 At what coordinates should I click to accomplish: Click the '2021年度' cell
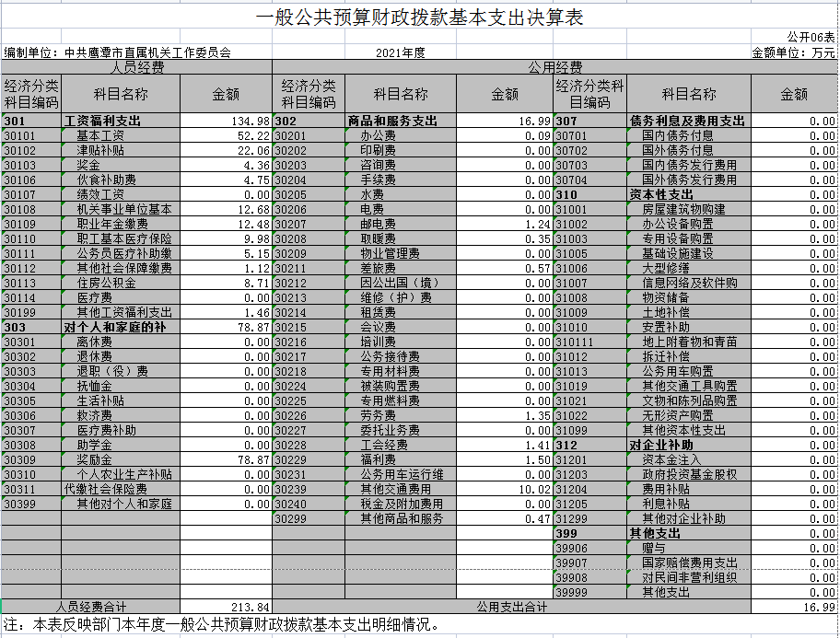tap(400, 52)
